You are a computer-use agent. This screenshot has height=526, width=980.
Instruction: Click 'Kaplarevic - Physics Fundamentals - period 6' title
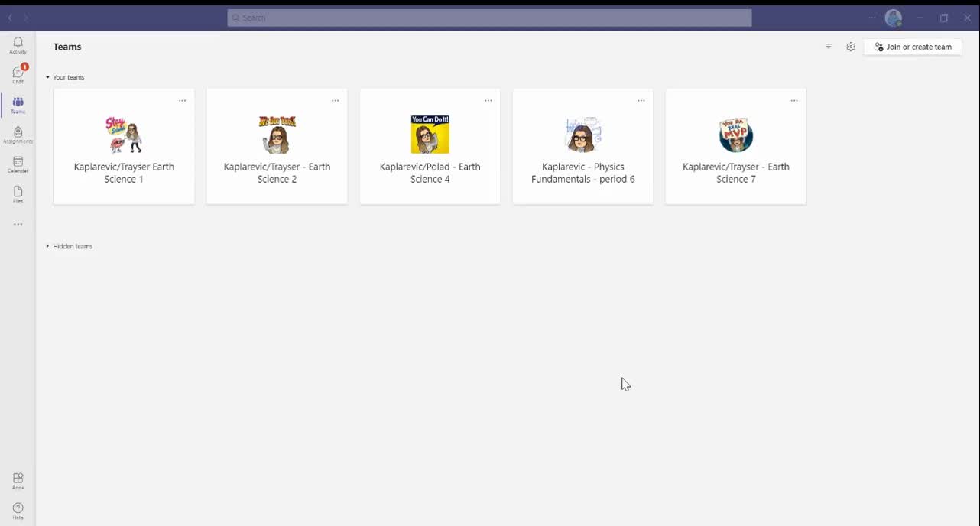[x=582, y=173]
